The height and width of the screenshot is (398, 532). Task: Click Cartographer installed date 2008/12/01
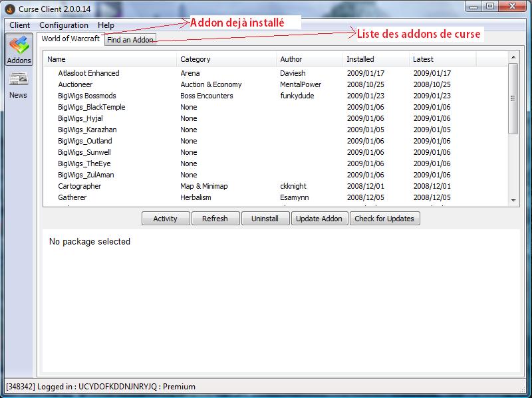[x=365, y=186]
